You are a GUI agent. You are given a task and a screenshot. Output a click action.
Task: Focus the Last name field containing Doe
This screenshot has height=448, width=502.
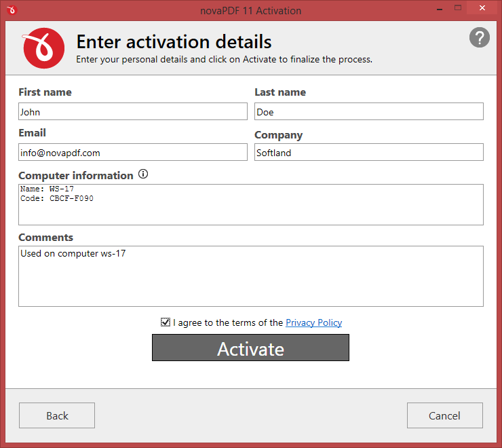pyautogui.click(x=369, y=111)
